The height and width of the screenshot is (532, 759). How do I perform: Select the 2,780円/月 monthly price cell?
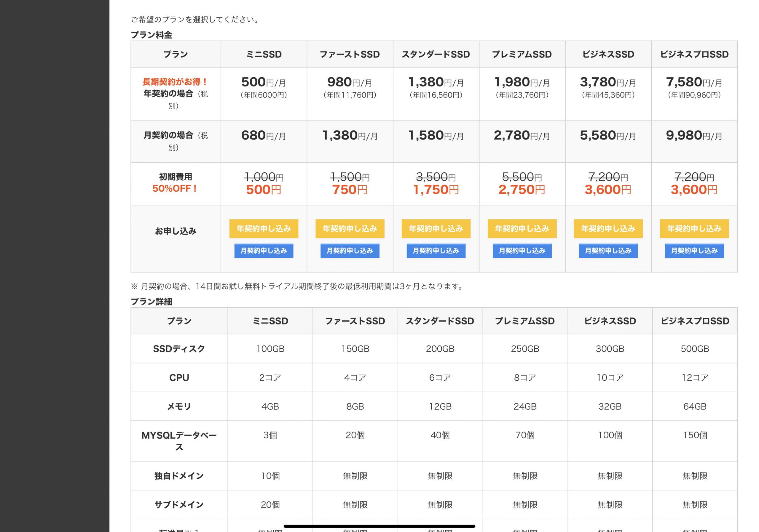pos(522,141)
